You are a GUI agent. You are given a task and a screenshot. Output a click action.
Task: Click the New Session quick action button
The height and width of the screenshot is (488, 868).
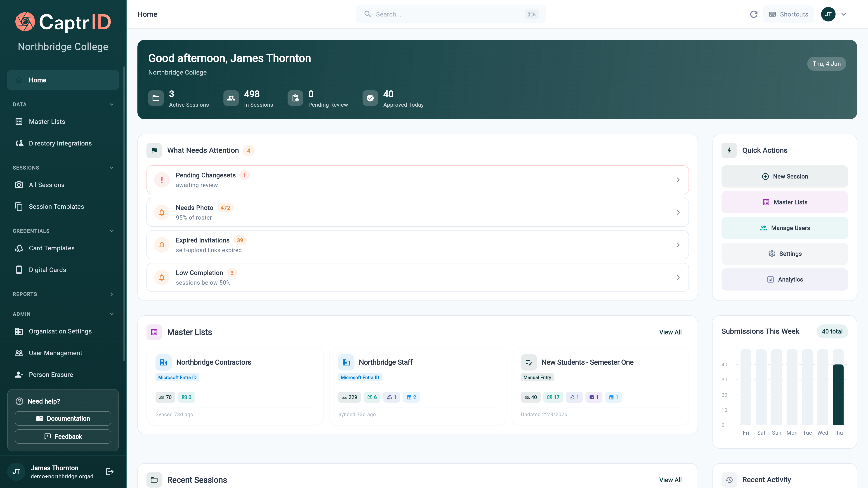(784, 176)
